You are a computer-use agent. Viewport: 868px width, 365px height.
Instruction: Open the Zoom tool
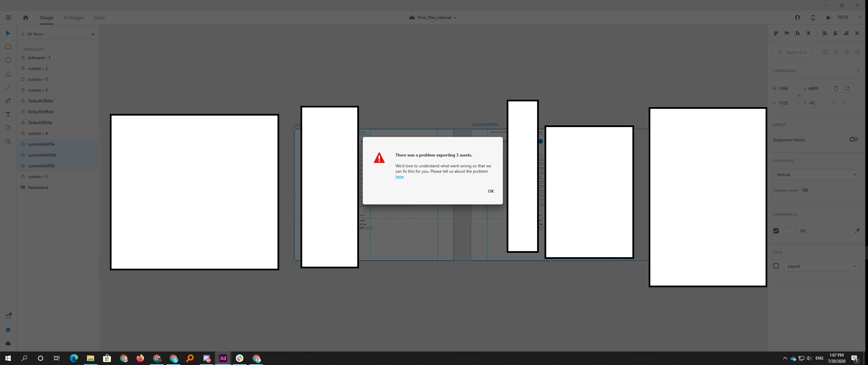[x=8, y=141]
